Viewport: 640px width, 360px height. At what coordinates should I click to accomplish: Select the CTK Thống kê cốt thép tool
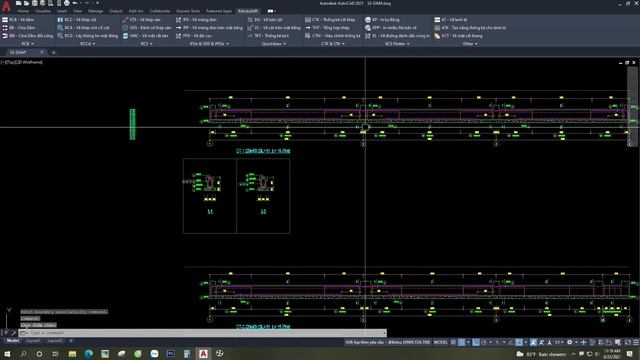(x=330, y=20)
